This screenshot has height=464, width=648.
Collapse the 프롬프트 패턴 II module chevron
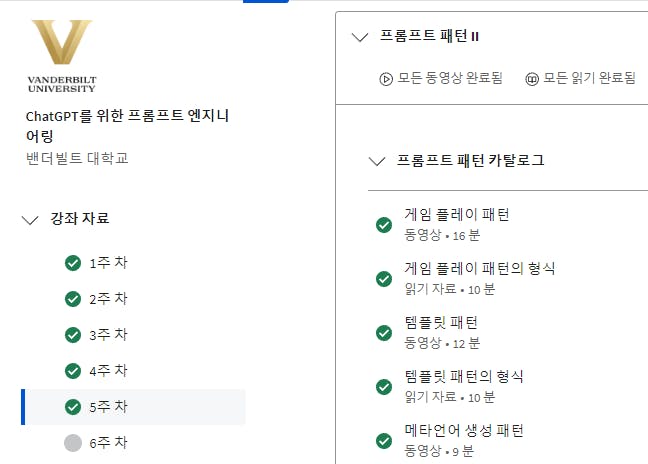point(360,37)
